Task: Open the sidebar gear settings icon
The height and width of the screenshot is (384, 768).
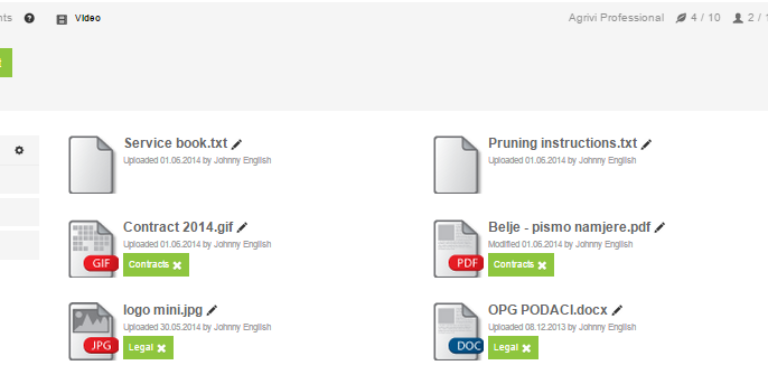Action: coord(19,150)
